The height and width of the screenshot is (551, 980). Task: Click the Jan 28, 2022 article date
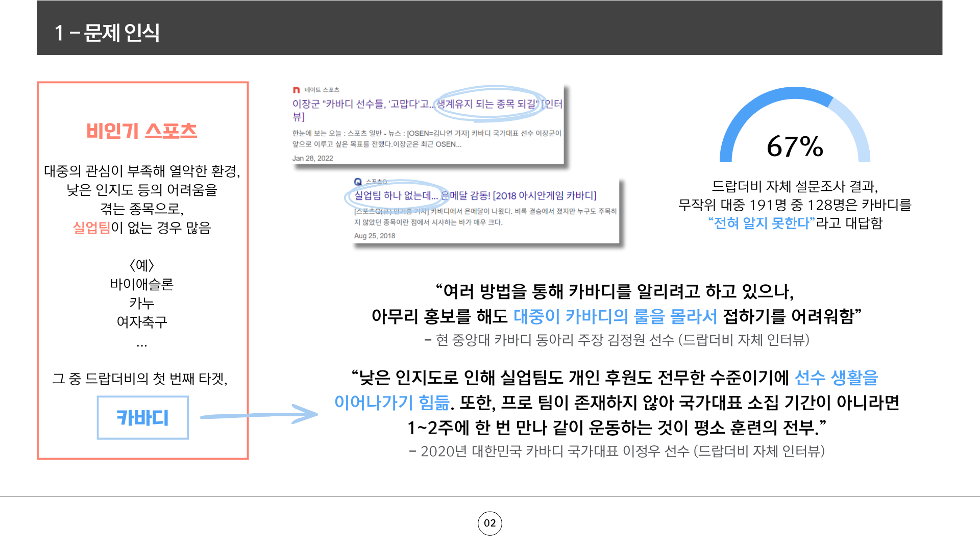312,158
